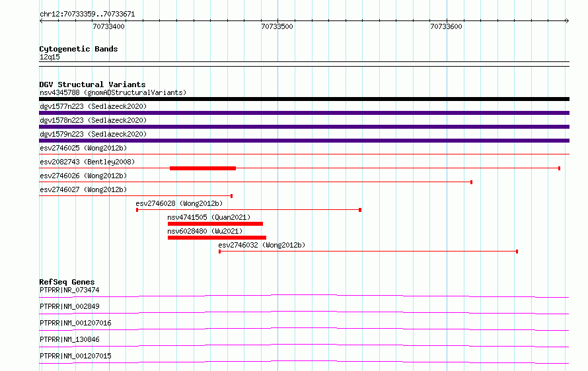Open variant dgv1579n223 (Sedlazeck2020) label

tap(93, 134)
